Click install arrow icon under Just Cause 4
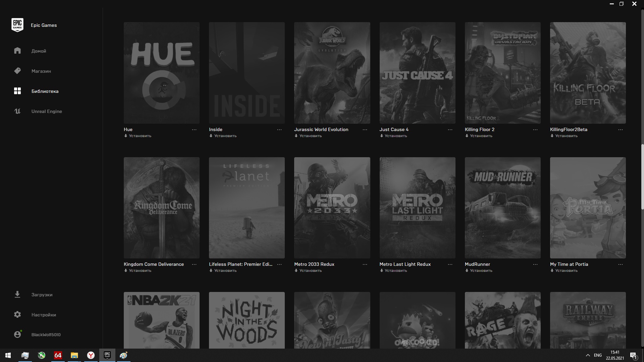Viewport: 644px width, 362px height. click(x=381, y=136)
